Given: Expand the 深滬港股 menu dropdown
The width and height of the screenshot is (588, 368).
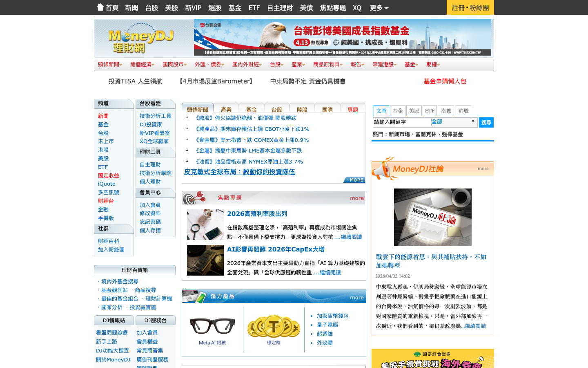Looking at the screenshot, I should coord(385,65).
